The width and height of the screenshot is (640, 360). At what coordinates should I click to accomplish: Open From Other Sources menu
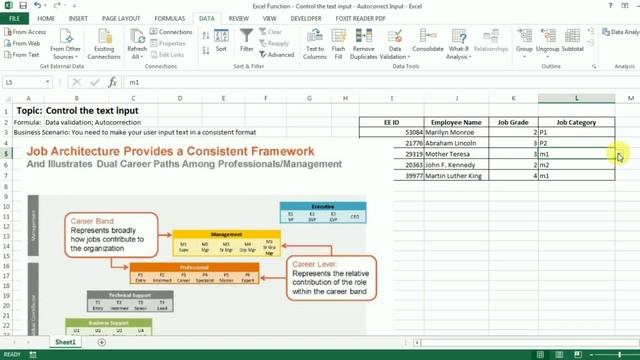tap(65, 44)
